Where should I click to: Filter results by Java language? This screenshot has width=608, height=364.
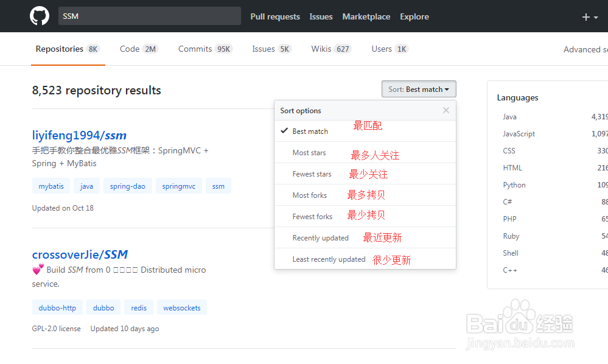(509, 117)
